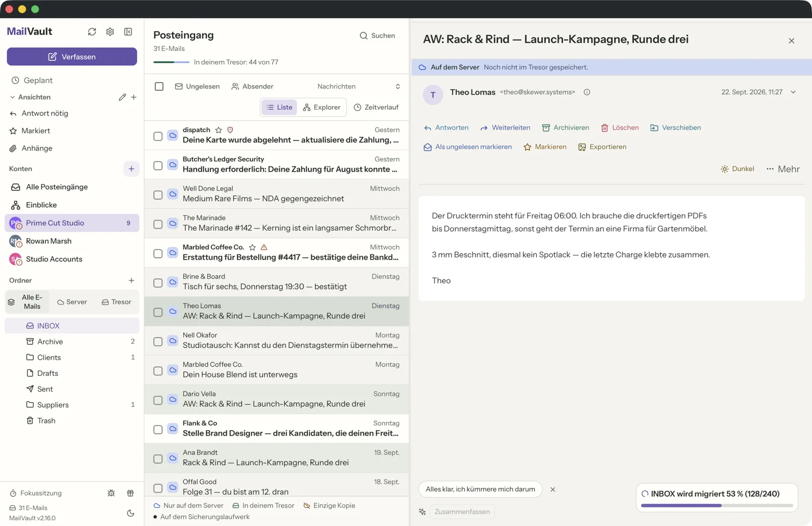Image resolution: width=812 pixels, height=526 pixels.
Task: Collapse the Ansichten section chevron
Action: click(12, 97)
